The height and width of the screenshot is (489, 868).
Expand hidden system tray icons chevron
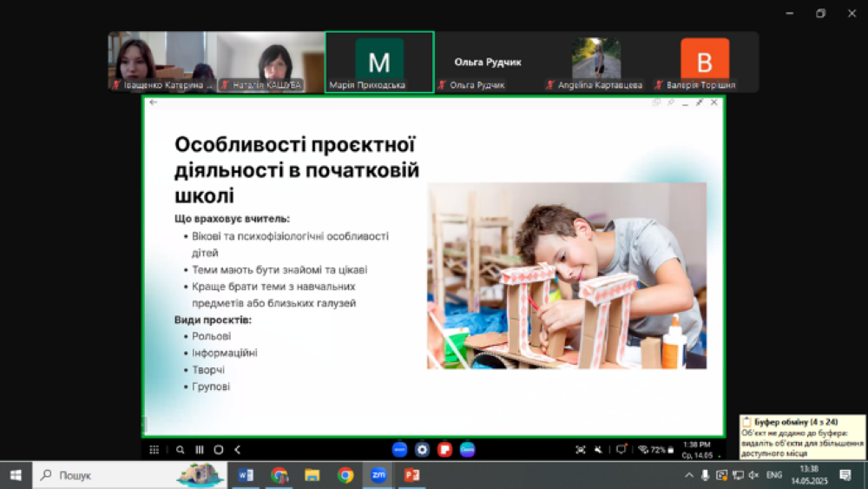(689, 475)
